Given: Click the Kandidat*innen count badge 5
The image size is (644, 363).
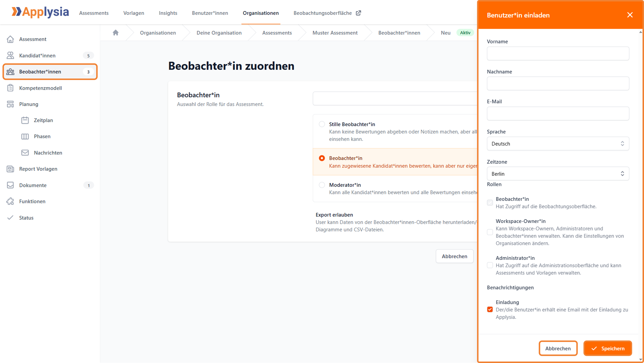Looking at the screenshot, I should [x=88, y=56].
